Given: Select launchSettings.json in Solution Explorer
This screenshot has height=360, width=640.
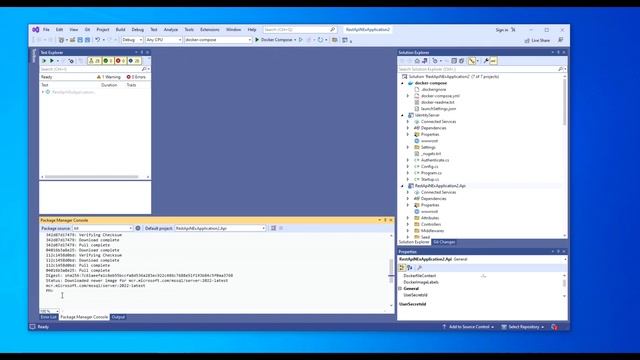Looking at the screenshot, I should 438,109.
